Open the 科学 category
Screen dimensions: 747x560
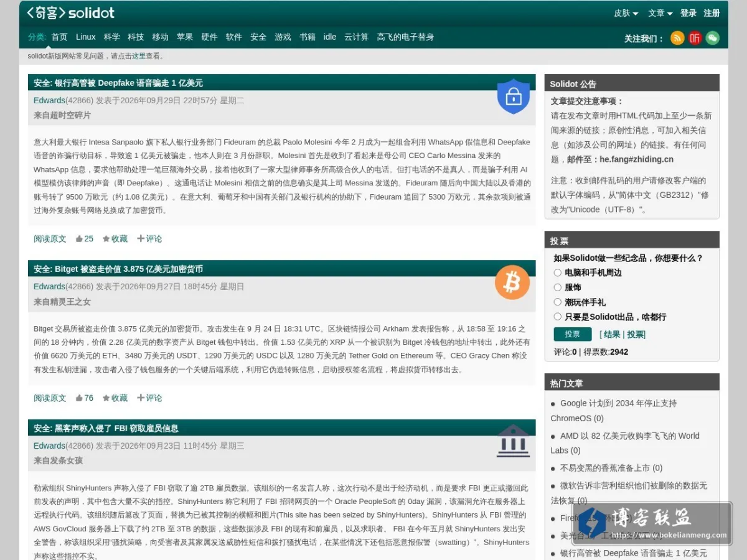(x=112, y=37)
